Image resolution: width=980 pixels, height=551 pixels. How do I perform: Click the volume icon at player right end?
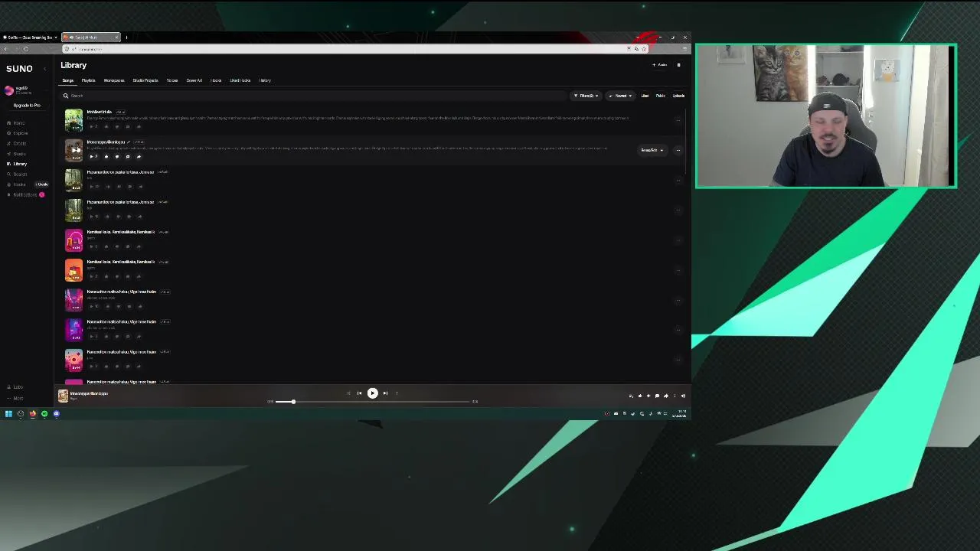[683, 396]
